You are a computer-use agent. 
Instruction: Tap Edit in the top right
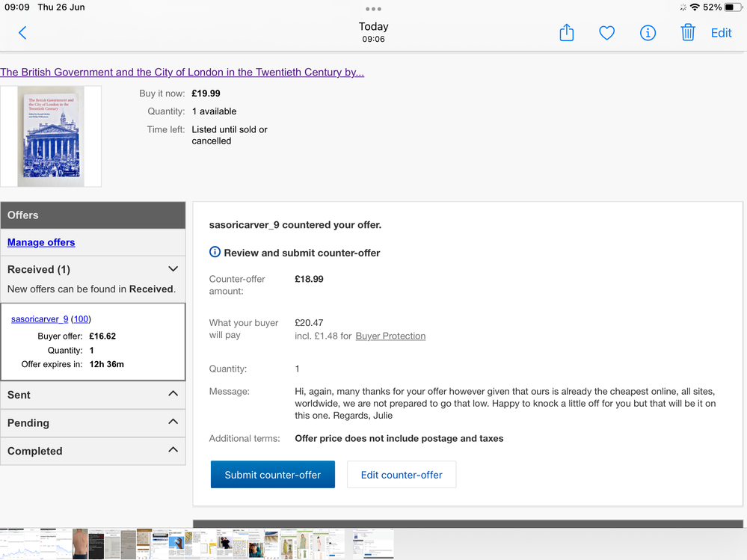(721, 33)
